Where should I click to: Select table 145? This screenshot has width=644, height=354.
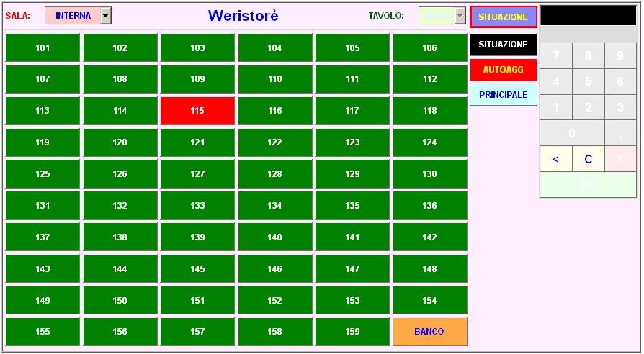coord(197,268)
